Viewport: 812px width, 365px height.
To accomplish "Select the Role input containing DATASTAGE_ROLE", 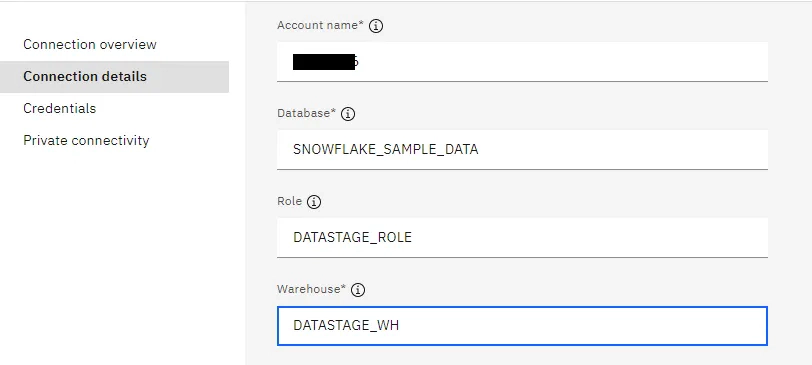I will 522,238.
